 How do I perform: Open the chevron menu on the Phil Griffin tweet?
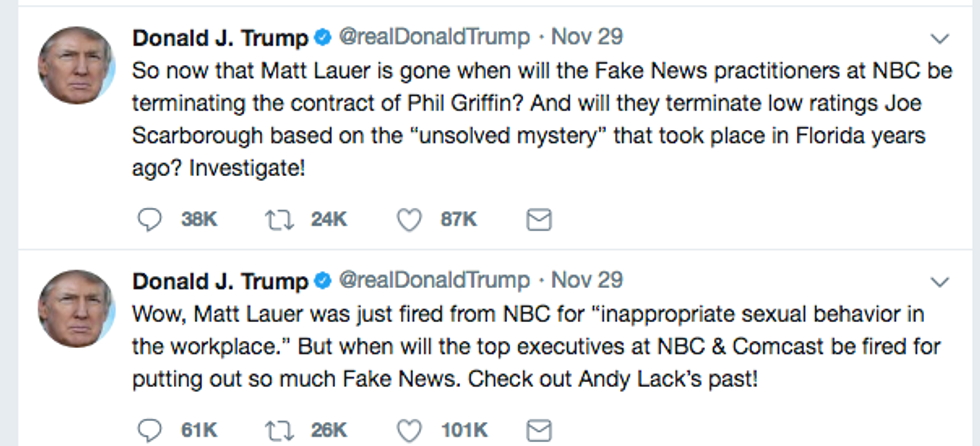pos(939,39)
